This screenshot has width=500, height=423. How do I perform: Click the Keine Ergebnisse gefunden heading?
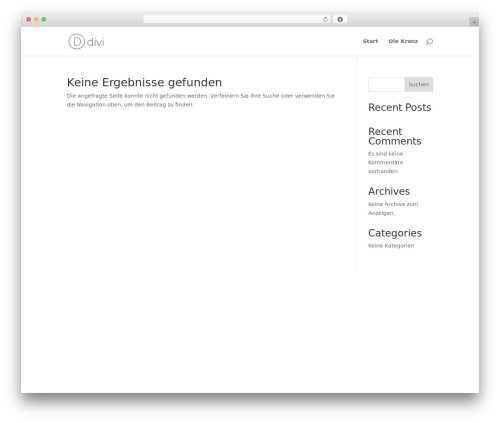click(144, 82)
